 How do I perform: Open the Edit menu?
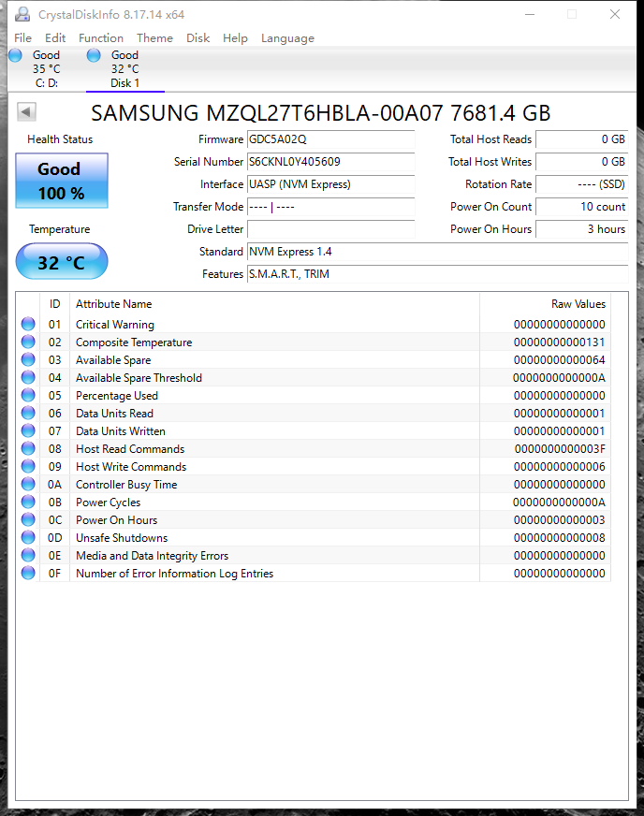point(55,38)
